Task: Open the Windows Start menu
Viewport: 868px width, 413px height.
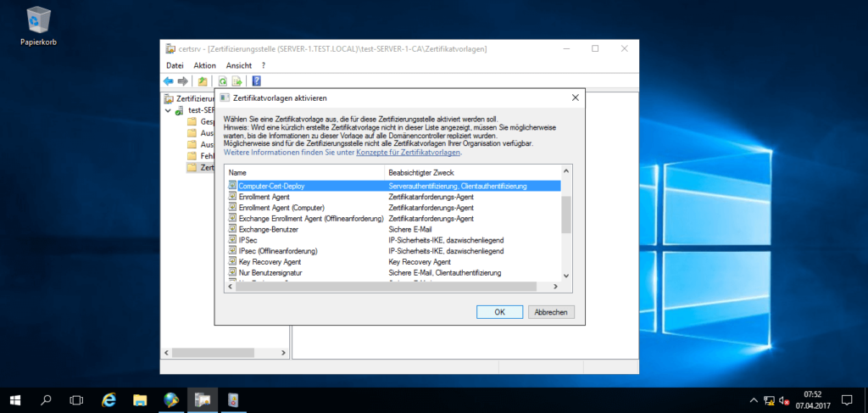Action: (14, 399)
